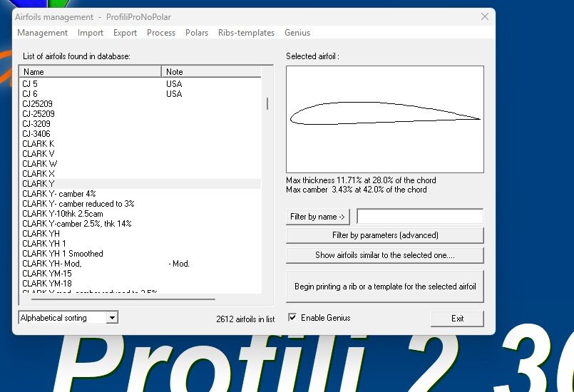Open the Import menu
This screenshot has width=574, height=392.
[x=91, y=33]
